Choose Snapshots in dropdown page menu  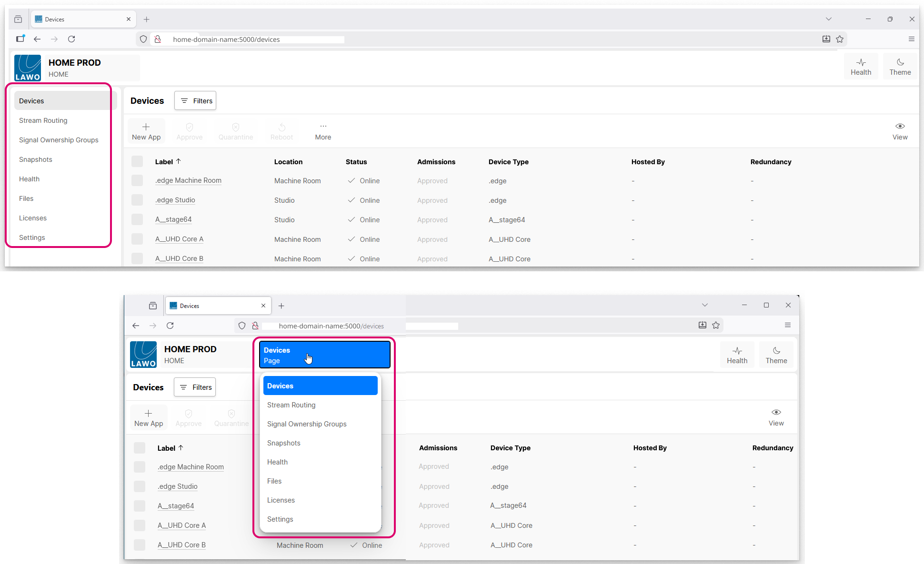[284, 443]
